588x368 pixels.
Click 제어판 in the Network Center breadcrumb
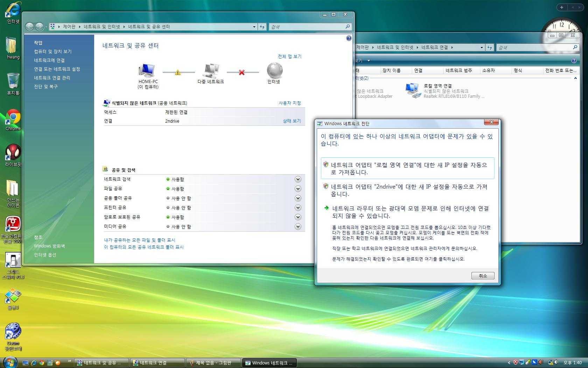pyautogui.click(x=69, y=27)
